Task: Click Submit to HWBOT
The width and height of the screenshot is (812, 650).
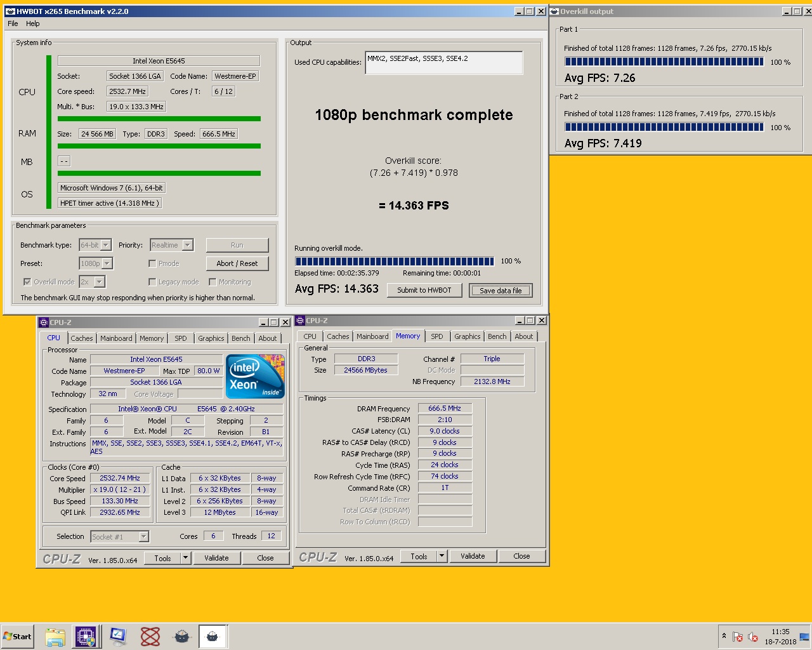Action: coord(424,290)
